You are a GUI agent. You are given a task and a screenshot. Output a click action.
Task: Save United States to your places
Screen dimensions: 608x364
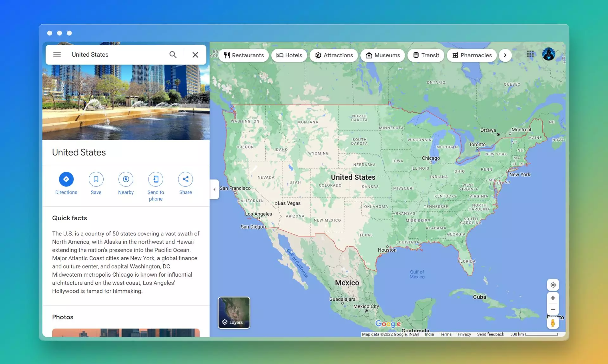click(x=96, y=179)
